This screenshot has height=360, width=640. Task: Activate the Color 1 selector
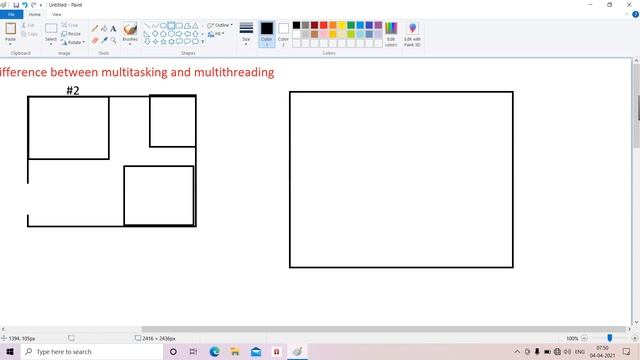click(x=267, y=34)
